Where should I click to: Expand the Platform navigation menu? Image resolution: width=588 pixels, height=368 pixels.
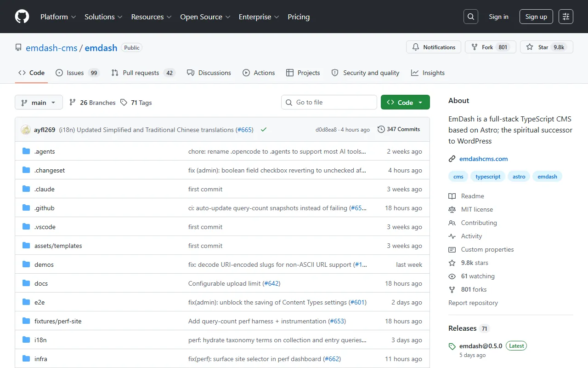58,17
